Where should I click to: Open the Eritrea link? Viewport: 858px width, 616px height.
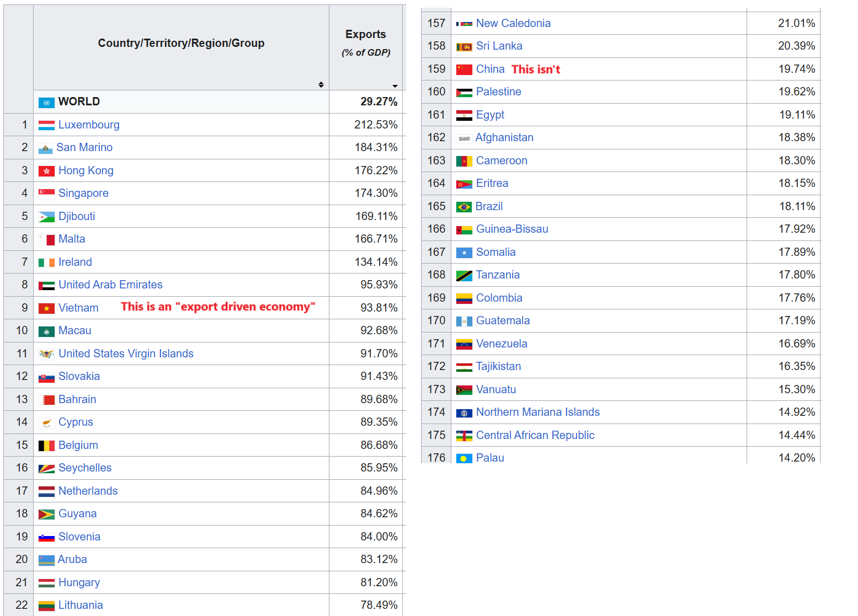pyautogui.click(x=492, y=183)
